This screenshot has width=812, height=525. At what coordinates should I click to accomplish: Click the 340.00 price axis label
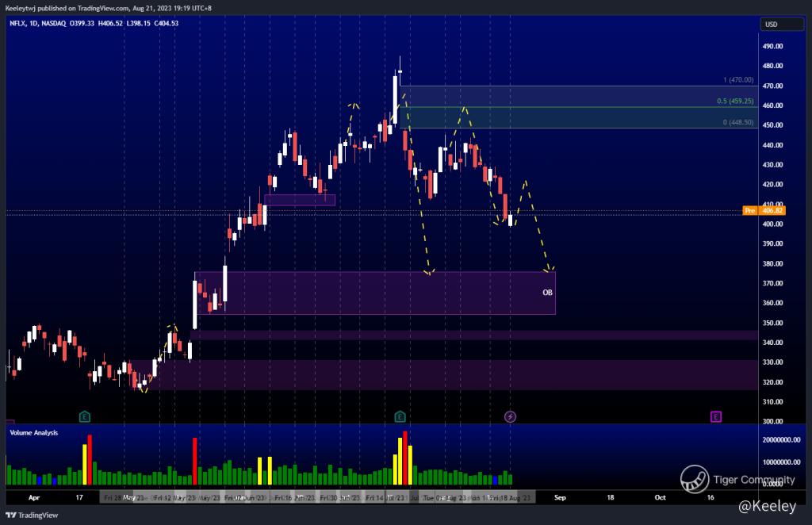(772, 343)
